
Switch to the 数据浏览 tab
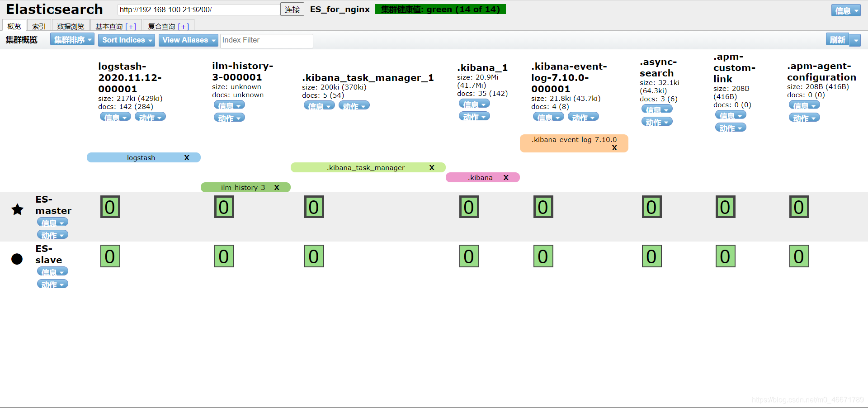71,26
